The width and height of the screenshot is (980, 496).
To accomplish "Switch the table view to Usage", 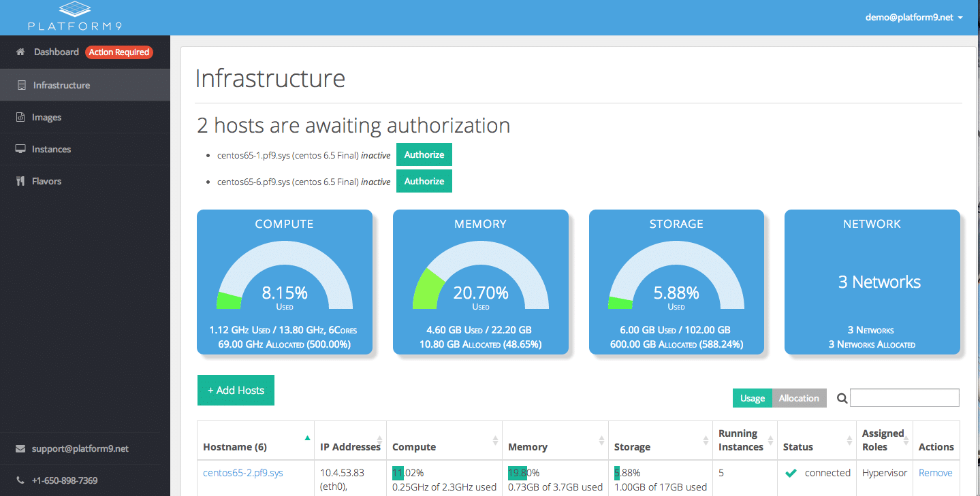I will coord(752,398).
